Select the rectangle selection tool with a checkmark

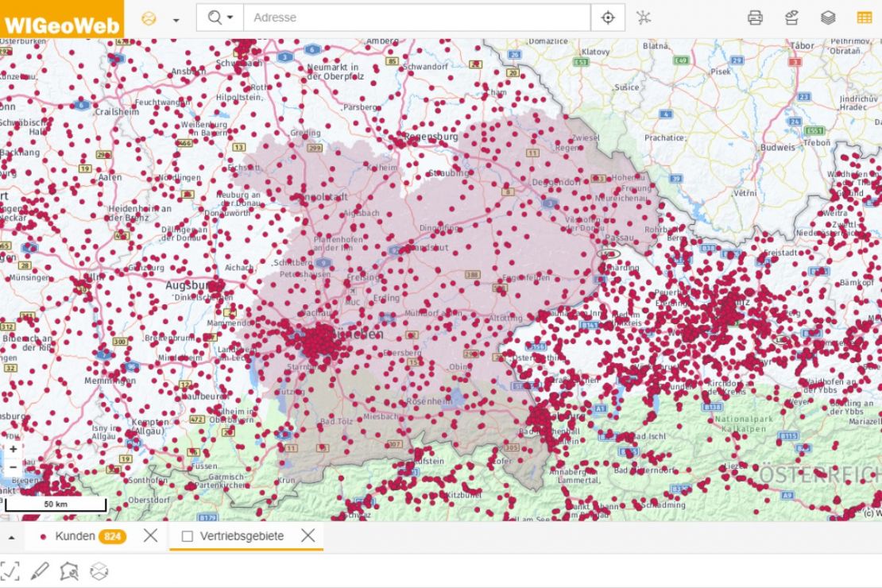10,571
